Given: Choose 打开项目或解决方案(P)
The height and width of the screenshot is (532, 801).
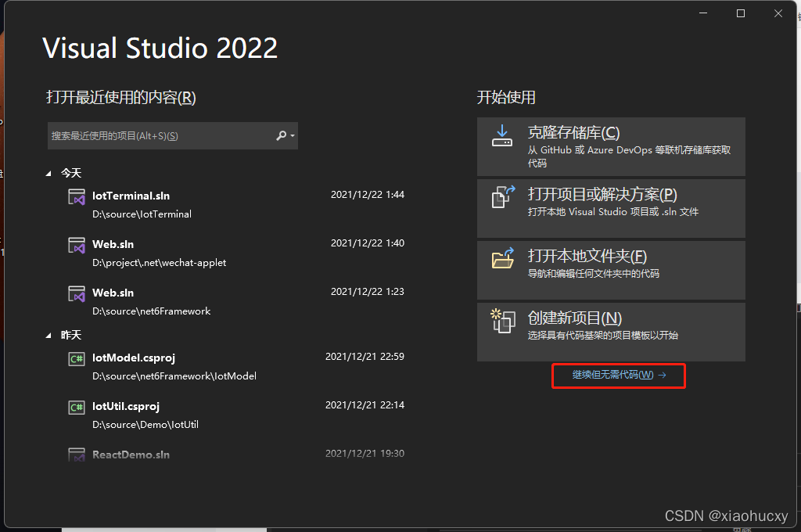Looking at the screenshot, I should 611,209.
